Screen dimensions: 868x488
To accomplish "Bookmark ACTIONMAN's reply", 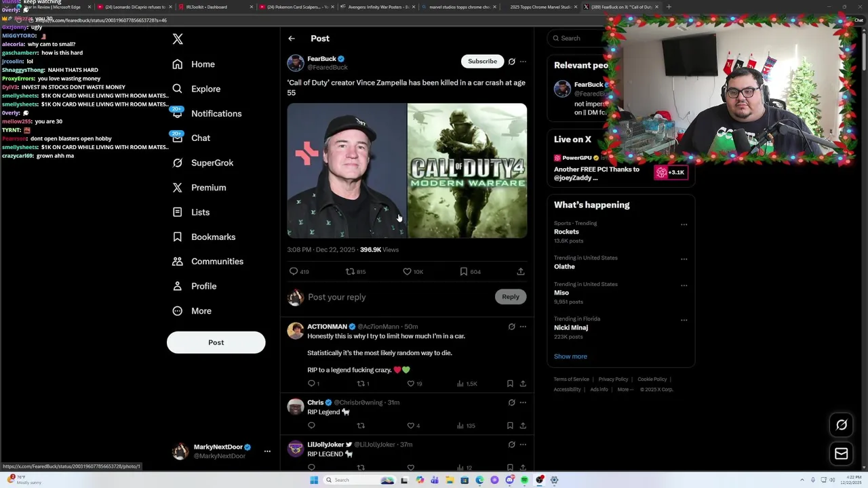I will [x=510, y=384].
